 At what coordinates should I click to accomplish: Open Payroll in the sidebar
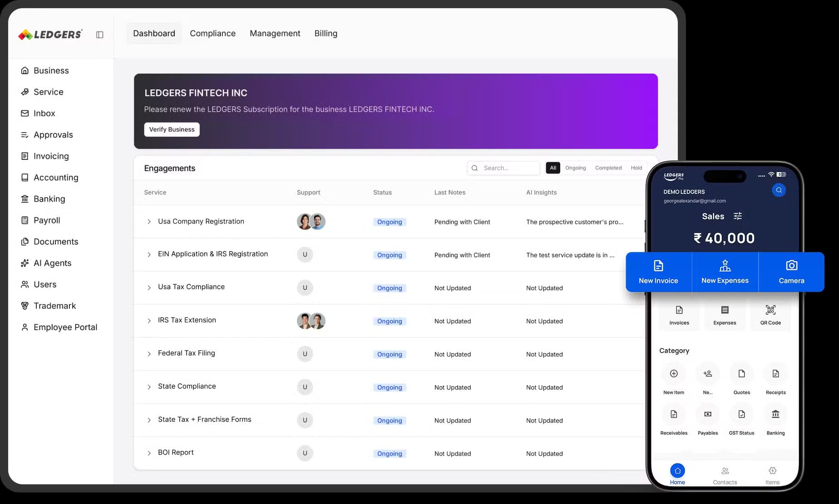click(x=40, y=220)
